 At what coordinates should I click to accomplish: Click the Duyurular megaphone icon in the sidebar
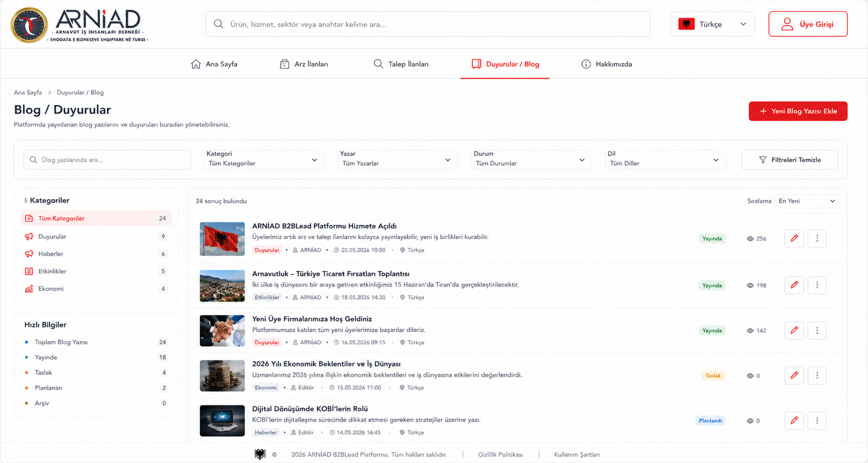(29, 237)
